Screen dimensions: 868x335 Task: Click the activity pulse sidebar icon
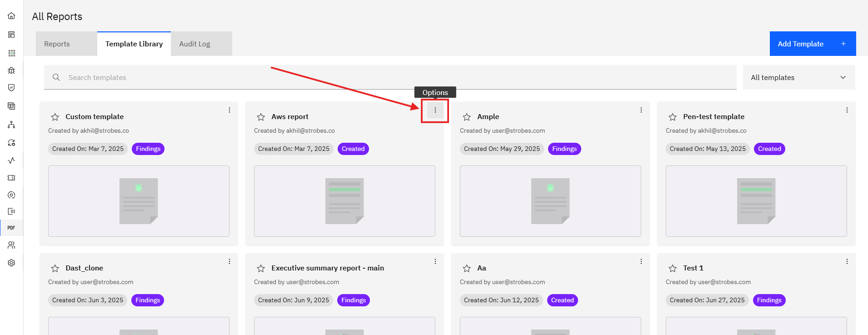point(11,160)
